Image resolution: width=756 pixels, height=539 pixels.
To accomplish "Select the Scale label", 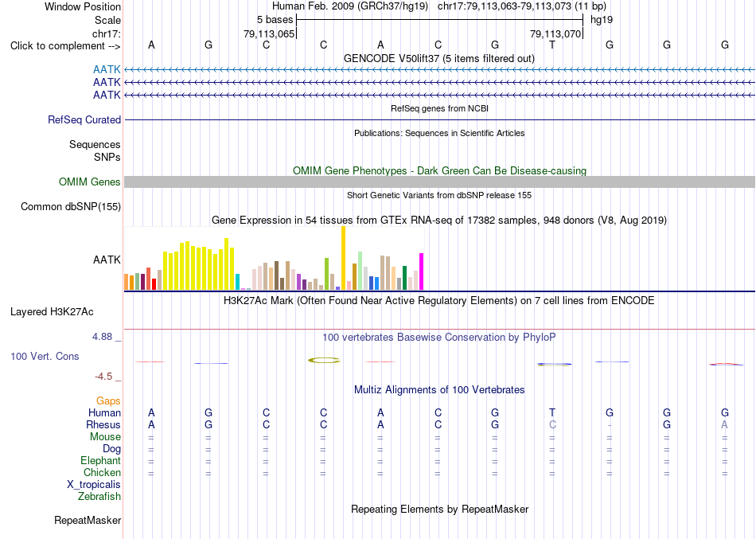I will tap(107, 20).
